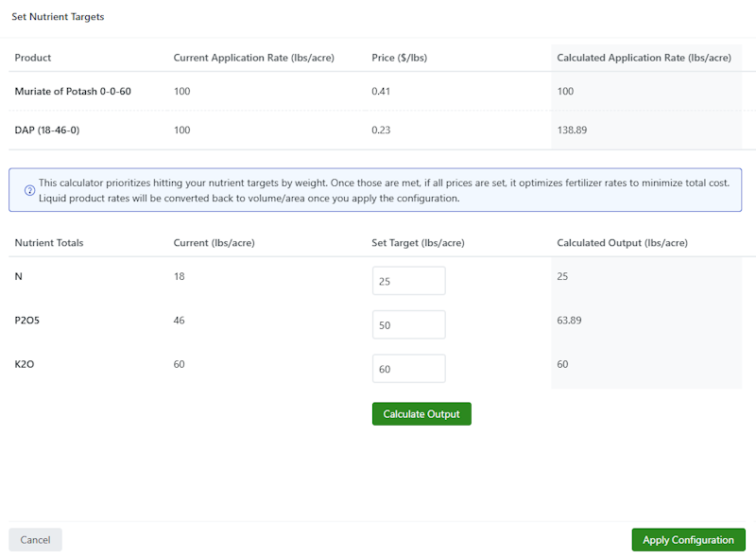This screenshot has width=756, height=558.
Task: Click the Product column header
Action: click(x=33, y=58)
